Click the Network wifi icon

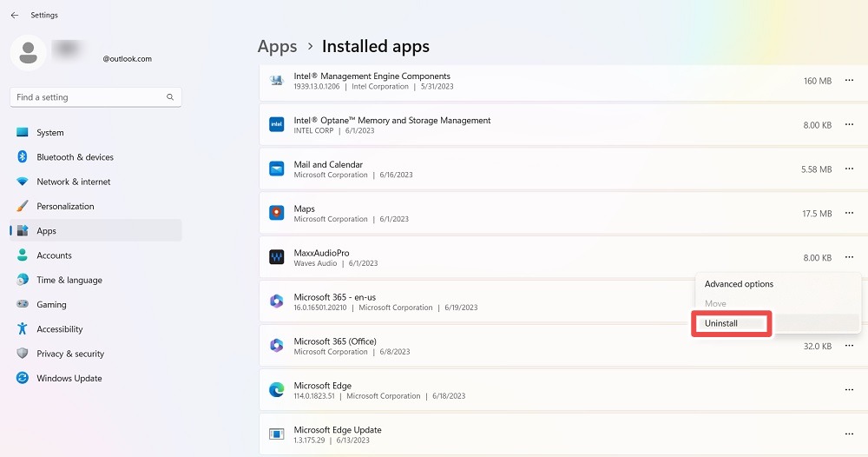coord(23,182)
